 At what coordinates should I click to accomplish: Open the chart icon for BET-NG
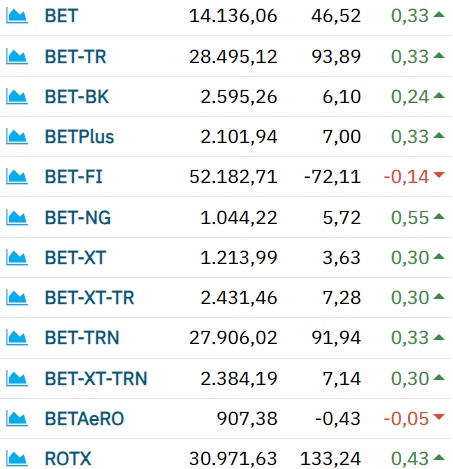[17, 218]
